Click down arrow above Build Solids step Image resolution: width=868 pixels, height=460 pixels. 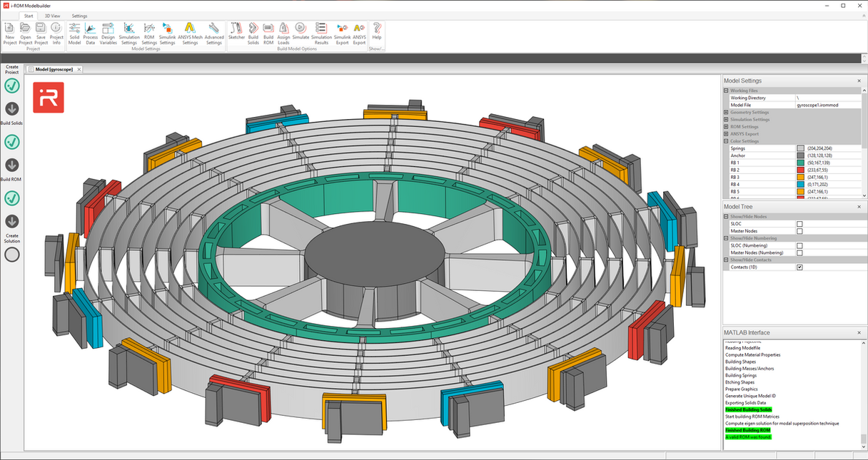12,109
